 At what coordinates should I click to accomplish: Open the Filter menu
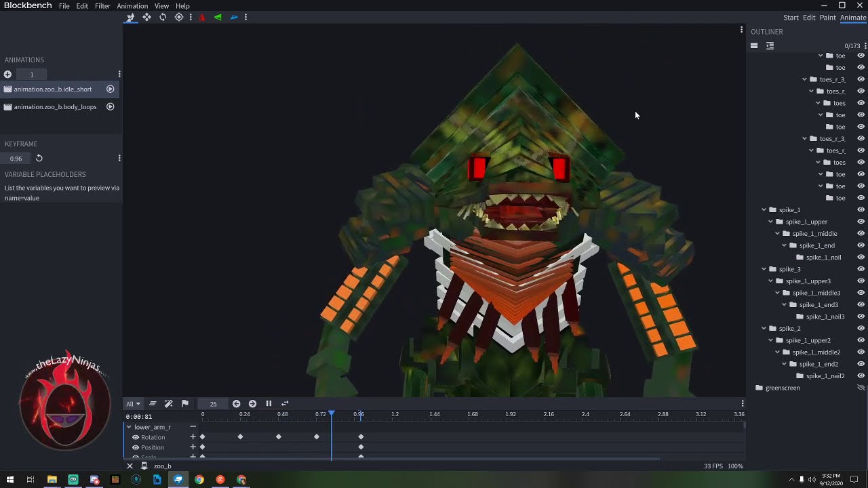102,6
